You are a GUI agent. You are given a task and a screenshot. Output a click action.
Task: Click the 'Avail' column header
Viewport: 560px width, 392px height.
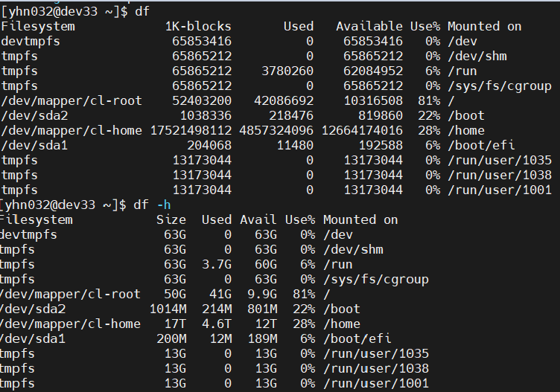coord(258,219)
